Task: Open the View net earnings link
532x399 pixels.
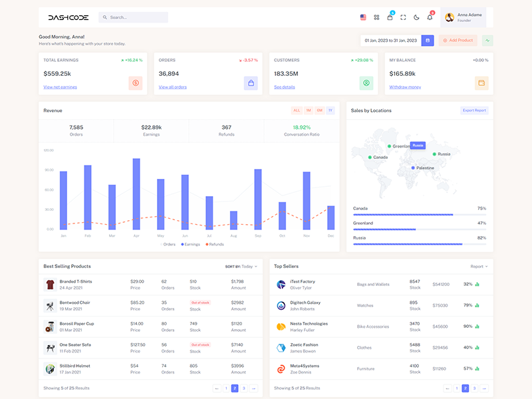Action: [60, 87]
